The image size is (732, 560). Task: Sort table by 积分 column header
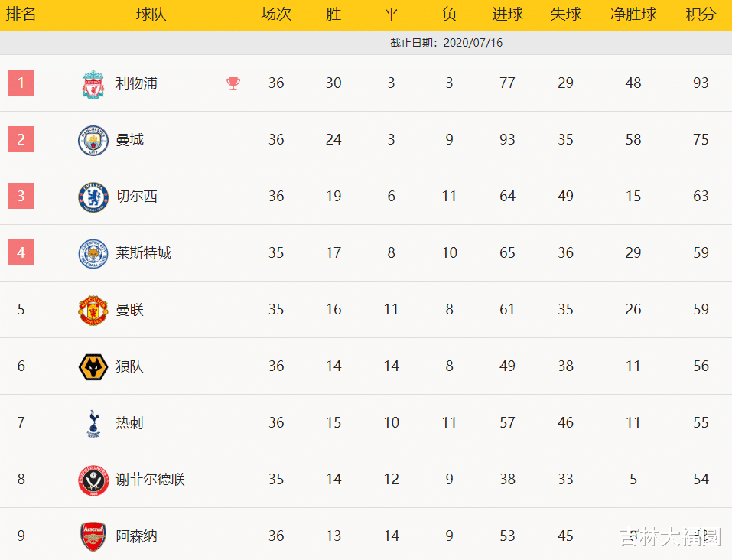point(701,15)
